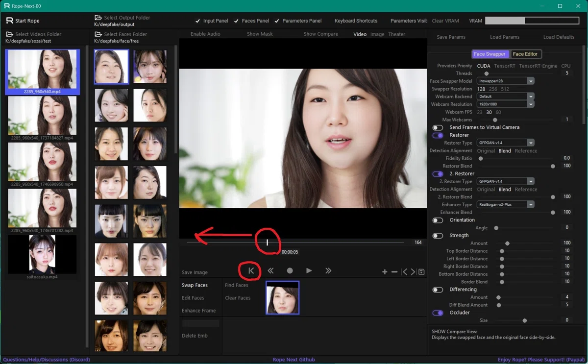The width and height of the screenshot is (588, 364).
Task: Click the Select Videos Folder icon
Action: tap(9, 34)
